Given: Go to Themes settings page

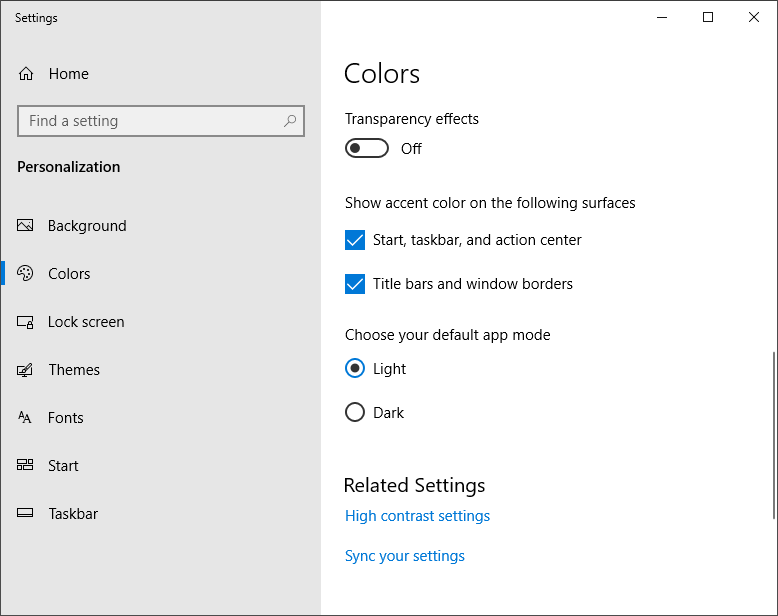Looking at the screenshot, I should [x=74, y=370].
